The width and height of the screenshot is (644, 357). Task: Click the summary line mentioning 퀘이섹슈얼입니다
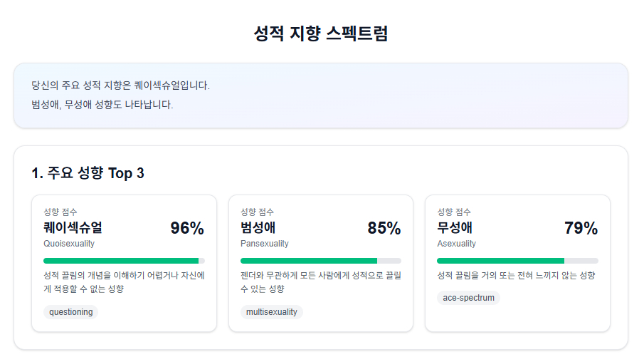coord(120,86)
